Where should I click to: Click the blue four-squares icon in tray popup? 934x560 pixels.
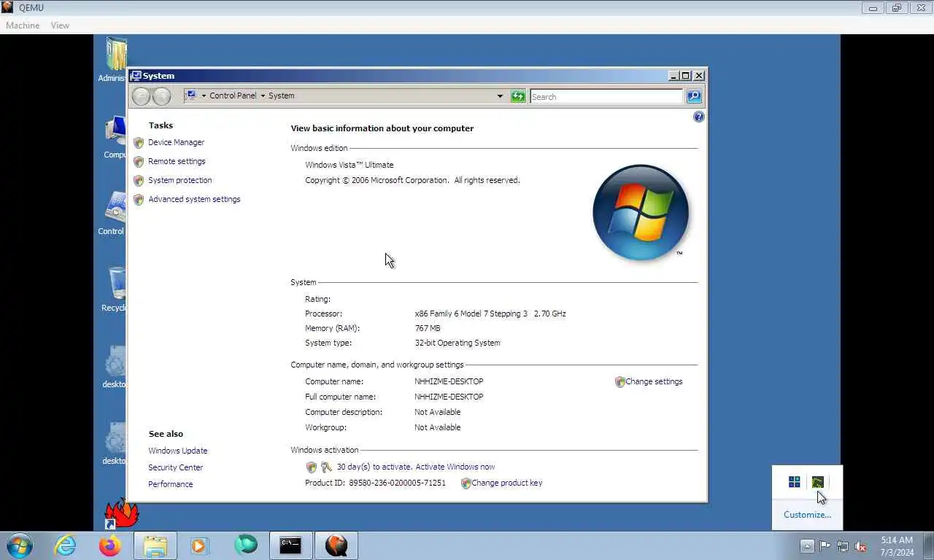pyautogui.click(x=794, y=482)
